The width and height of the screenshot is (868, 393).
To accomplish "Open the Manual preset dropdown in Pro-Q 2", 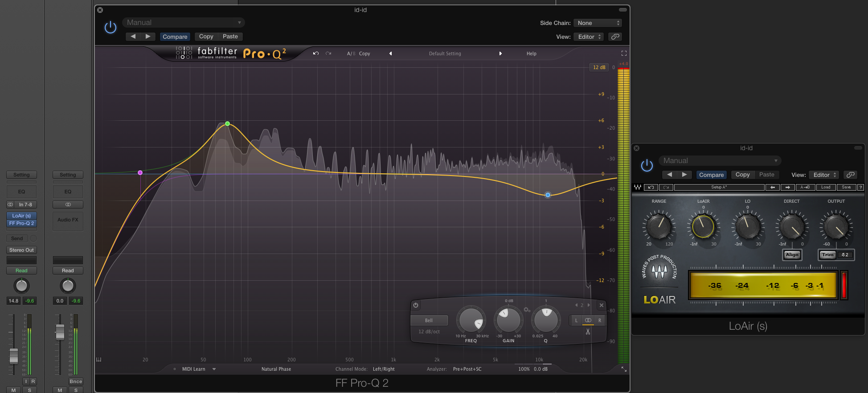I will tap(184, 22).
